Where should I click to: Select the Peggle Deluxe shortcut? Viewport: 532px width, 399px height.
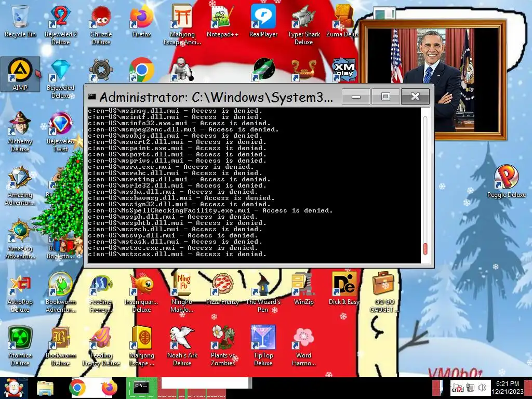pos(506,181)
